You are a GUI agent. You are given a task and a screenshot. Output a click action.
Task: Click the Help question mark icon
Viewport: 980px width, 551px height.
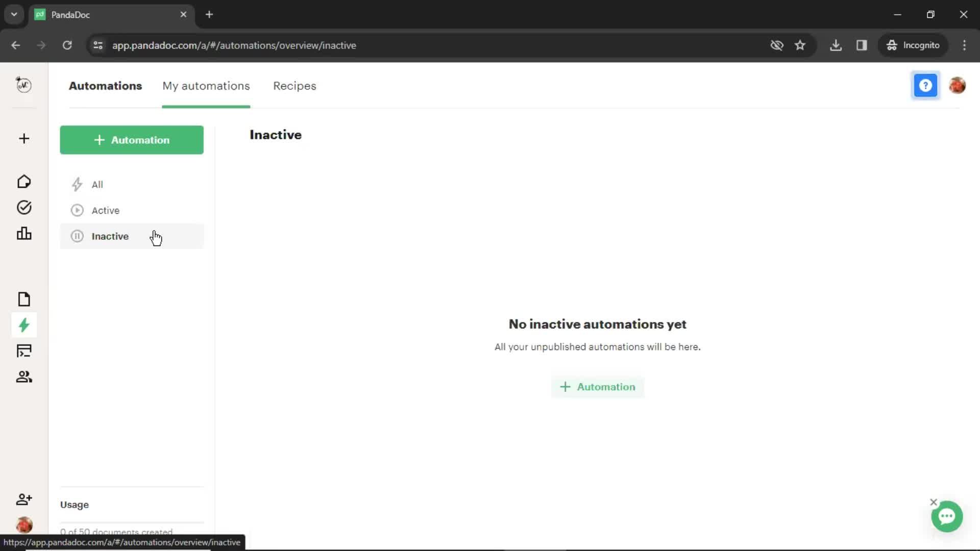(x=925, y=85)
